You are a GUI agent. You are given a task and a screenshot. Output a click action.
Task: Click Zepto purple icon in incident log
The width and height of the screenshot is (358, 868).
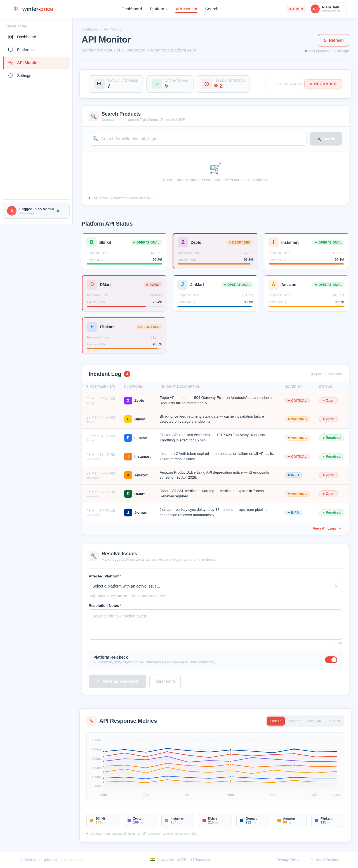tap(128, 400)
